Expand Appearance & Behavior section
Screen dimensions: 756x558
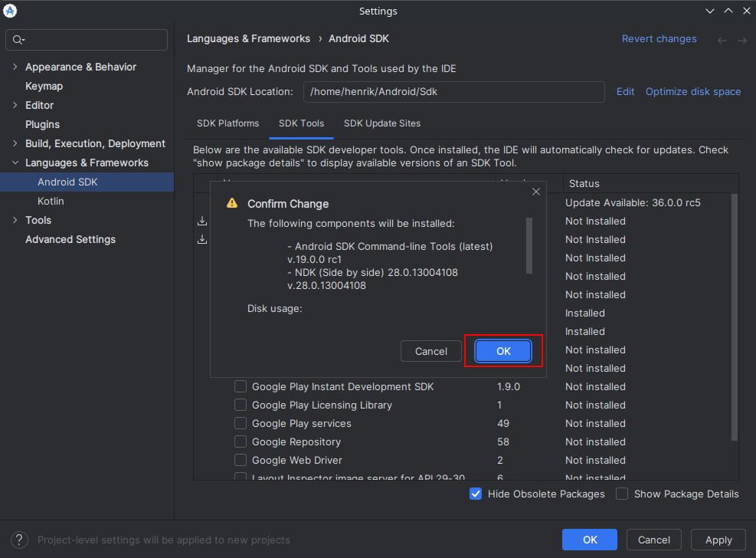click(15, 67)
